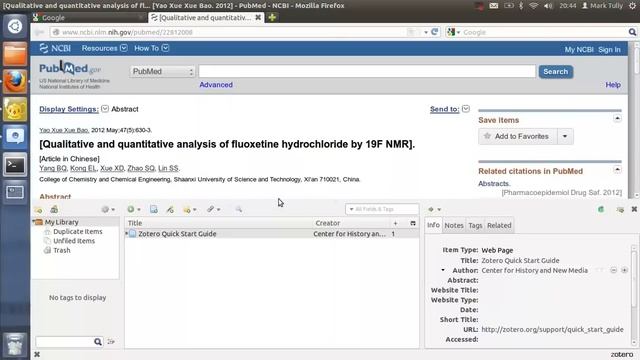Open Terminal from the Ubuntu launcher
This screenshot has height=360, width=640.
15,165
